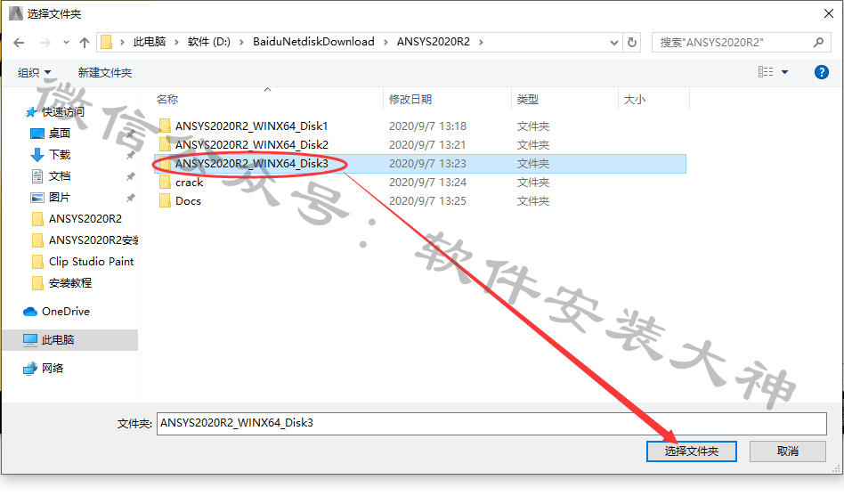
Task: Click 取消 button
Action: (788, 451)
